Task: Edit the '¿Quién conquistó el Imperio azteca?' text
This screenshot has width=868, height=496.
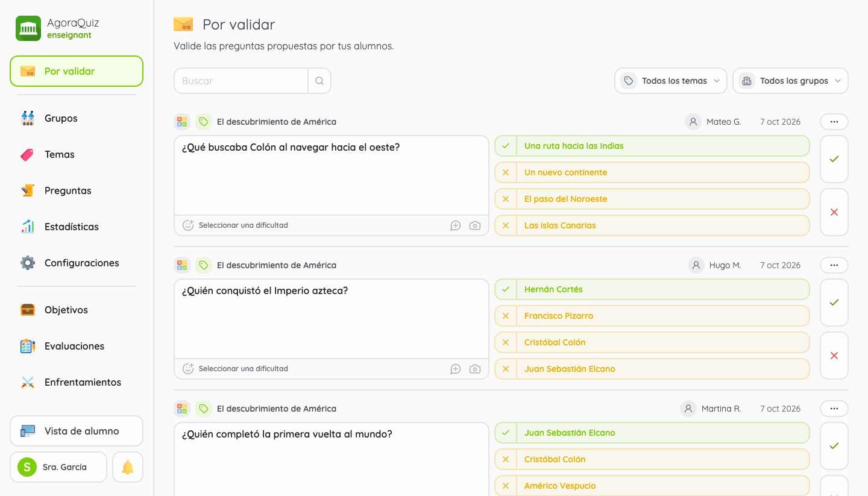Action: 332,319
